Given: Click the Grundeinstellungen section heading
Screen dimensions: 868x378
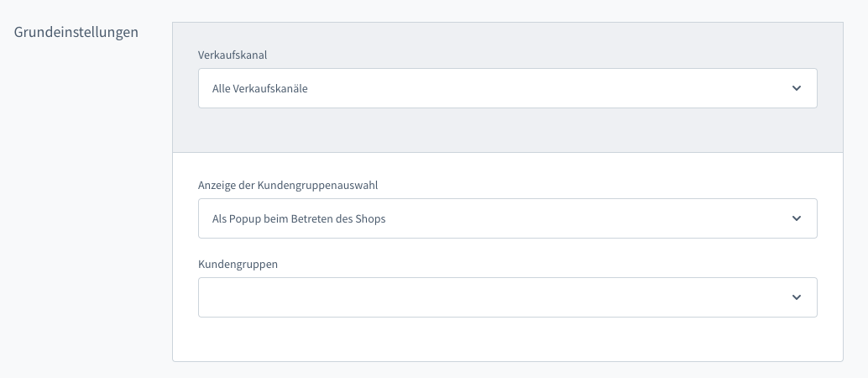Looking at the screenshot, I should [x=76, y=33].
